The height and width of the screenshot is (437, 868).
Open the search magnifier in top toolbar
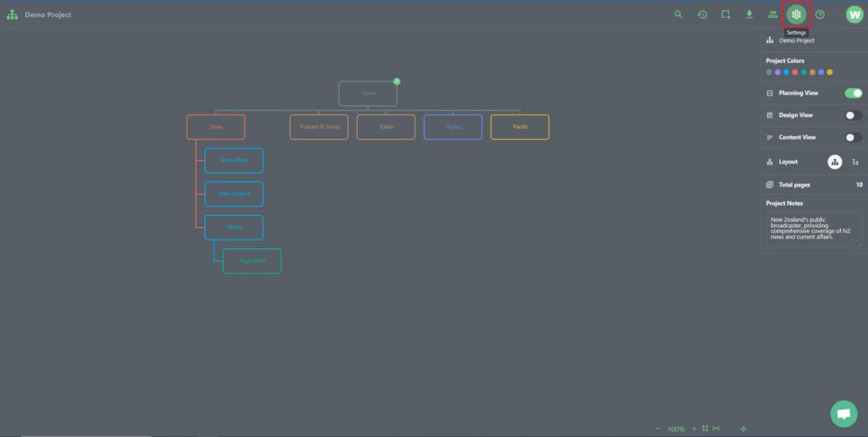pos(679,14)
